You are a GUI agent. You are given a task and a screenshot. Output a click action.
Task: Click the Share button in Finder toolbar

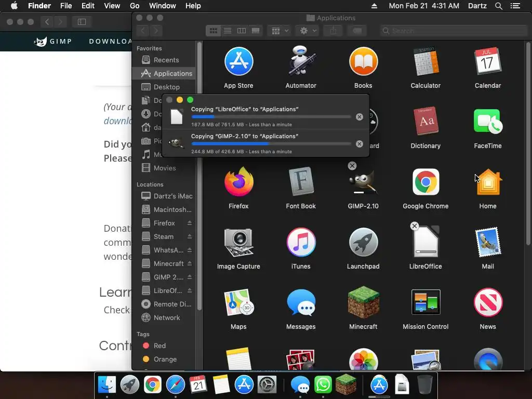pyautogui.click(x=333, y=31)
